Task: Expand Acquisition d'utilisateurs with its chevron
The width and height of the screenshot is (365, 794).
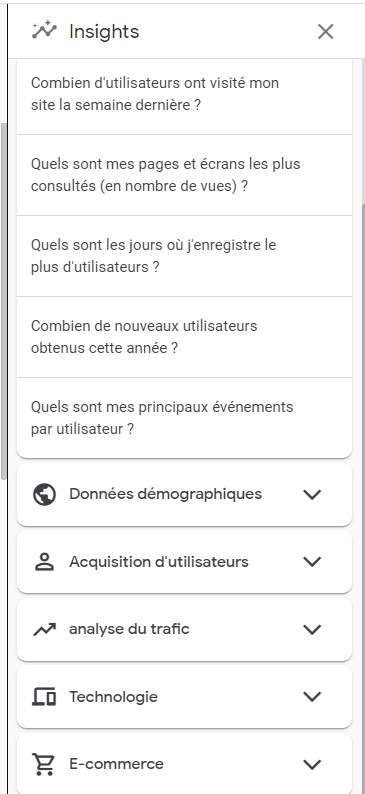Action: pyautogui.click(x=312, y=562)
